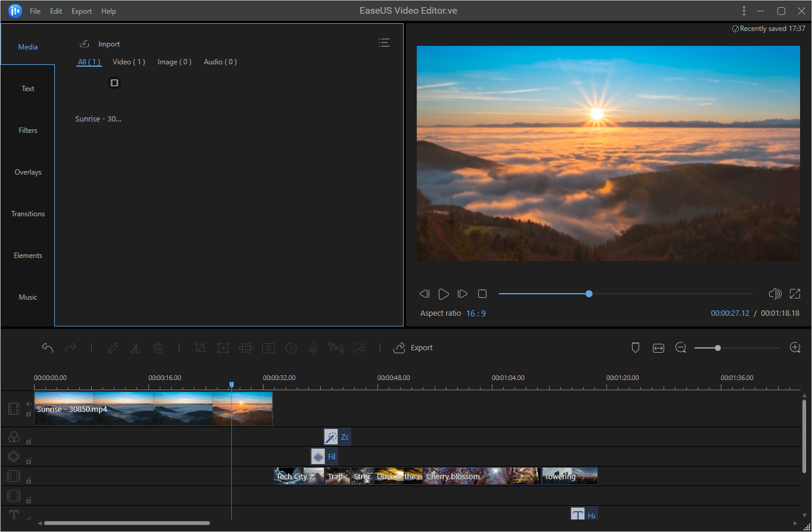Click zoom-to-fit timeline icon
812x532 pixels.
[658, 348]
